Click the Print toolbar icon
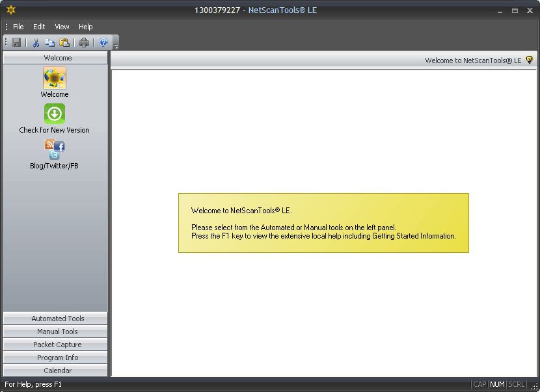 (84, 42)
